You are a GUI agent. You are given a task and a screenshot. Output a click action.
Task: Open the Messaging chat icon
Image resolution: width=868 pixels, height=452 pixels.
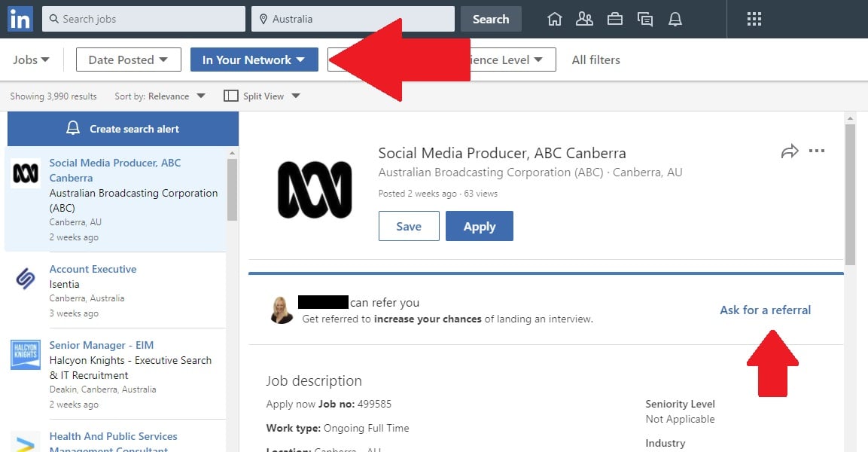pyautogui.click(x=645, y=20)
